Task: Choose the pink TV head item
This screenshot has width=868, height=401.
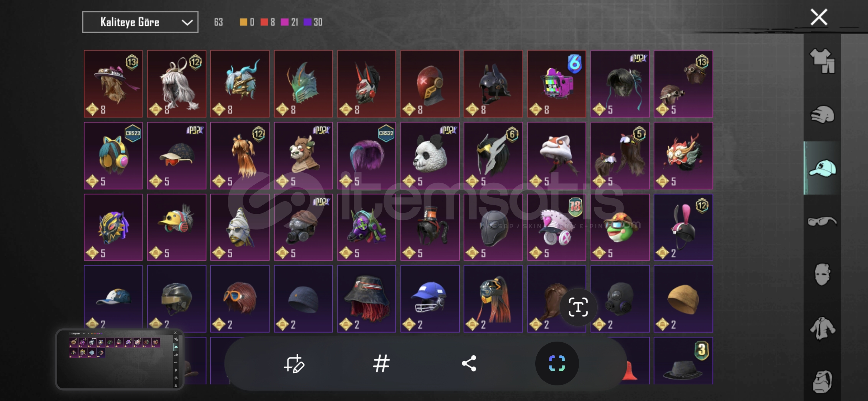Action: pos(556,84)
